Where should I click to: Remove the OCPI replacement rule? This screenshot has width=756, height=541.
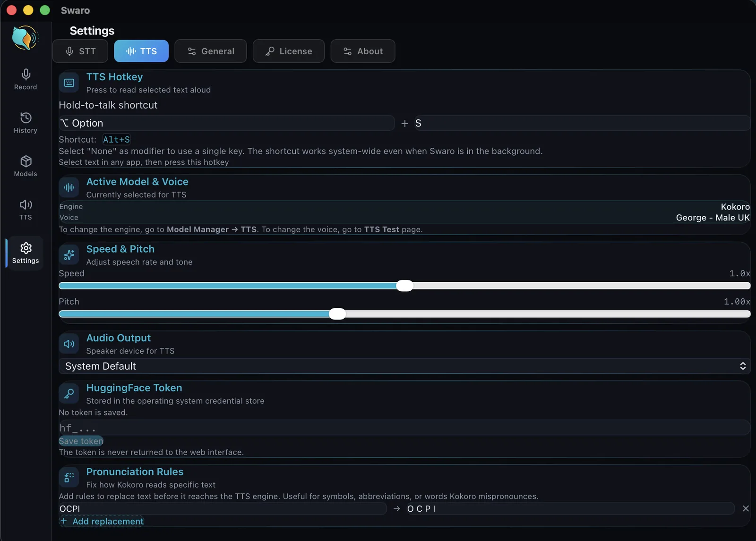(746, 508)
